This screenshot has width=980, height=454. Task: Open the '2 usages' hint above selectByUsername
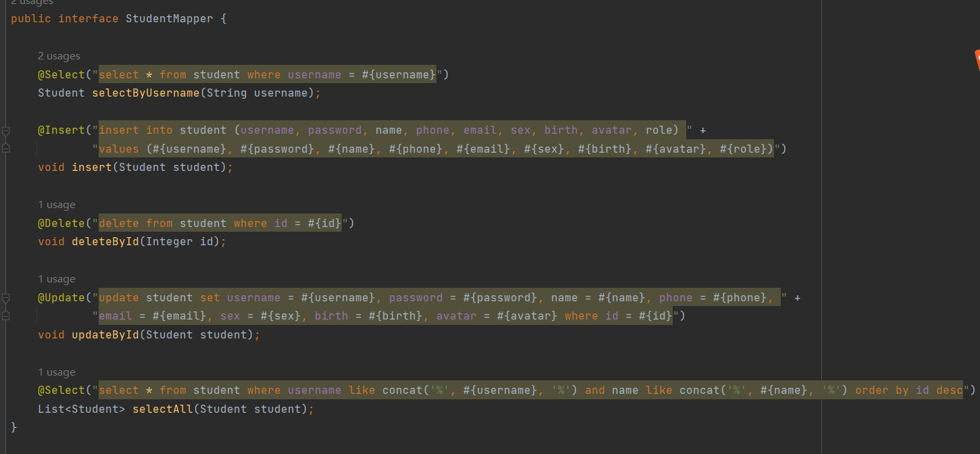(59, 56)
